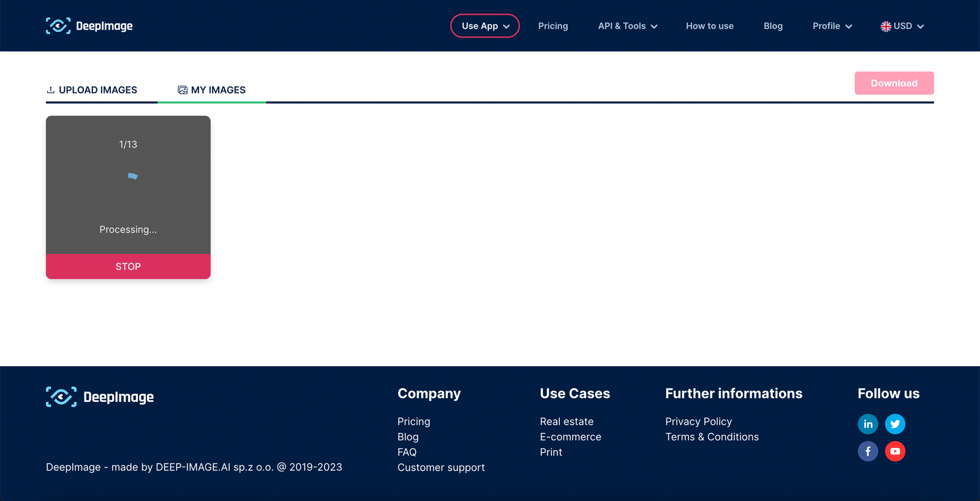Open YouTube social icon
Screen dimensions: 980x501
coord(895,451)
